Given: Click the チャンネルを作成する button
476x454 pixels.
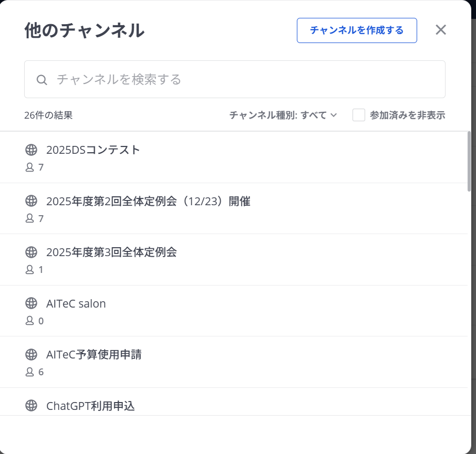Looking at the screenshot, I should (357, 30).
